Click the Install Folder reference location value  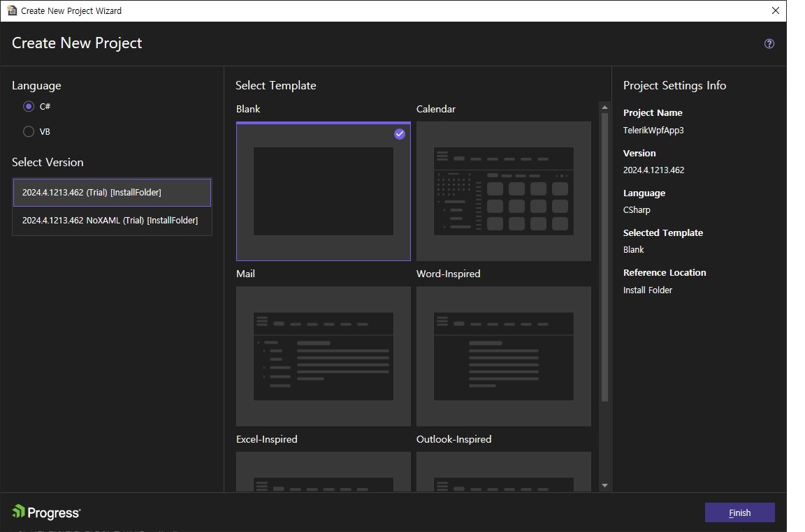(x=647, y=290)
